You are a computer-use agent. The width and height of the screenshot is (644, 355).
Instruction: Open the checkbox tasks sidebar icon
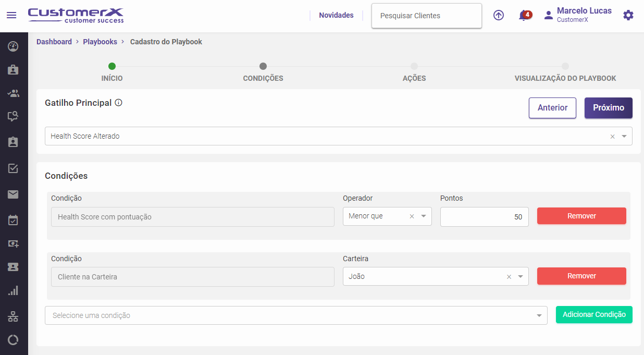coord(14,168)
